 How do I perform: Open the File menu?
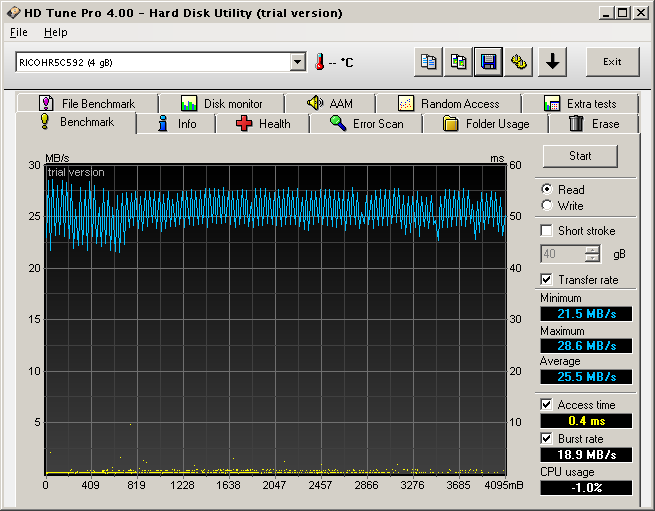pyautogui.click(x=19, y=32)
